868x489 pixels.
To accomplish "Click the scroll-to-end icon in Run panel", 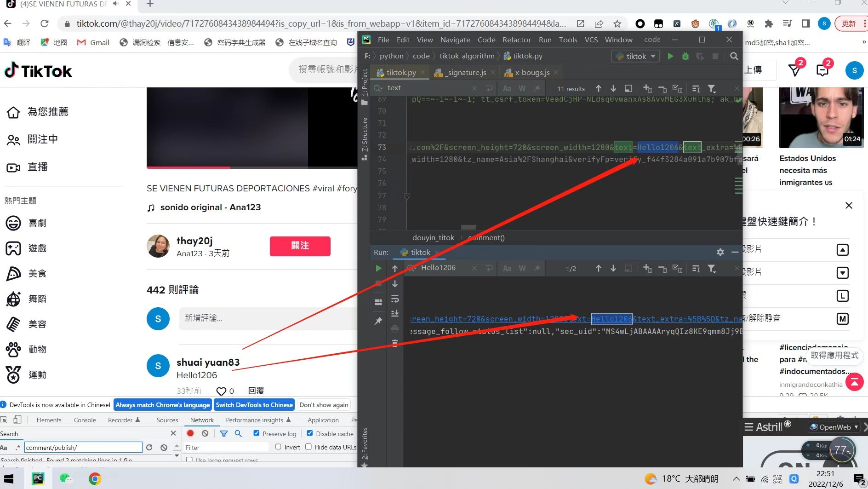I will (395, 314).
